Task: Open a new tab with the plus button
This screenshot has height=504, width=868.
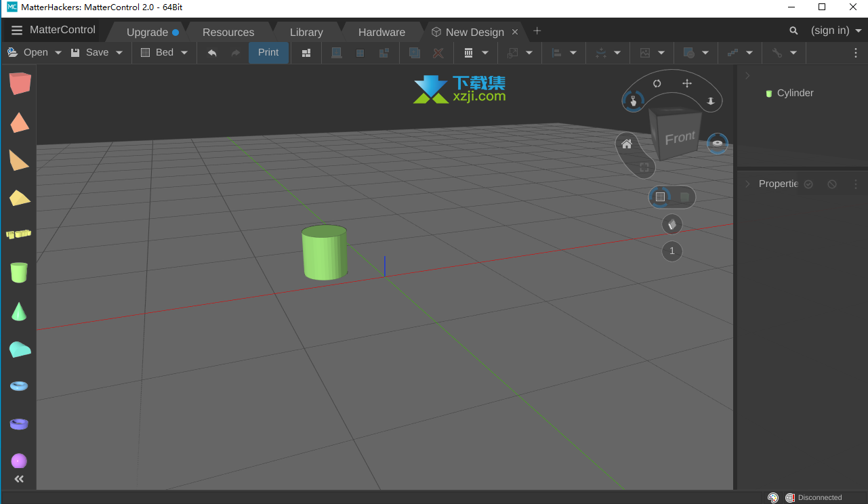Action: tap(537, 30)
